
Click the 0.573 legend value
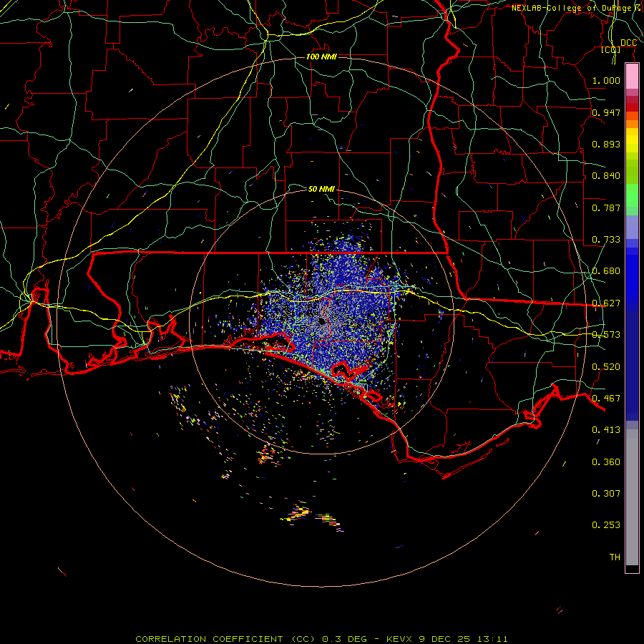pos(606,335)
